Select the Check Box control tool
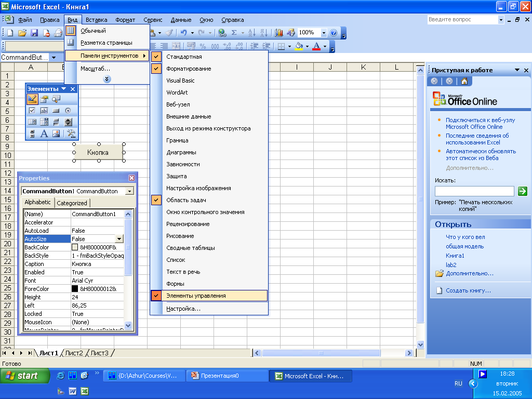This screenshot has height=399, width=532. click(x=32, y=111)
